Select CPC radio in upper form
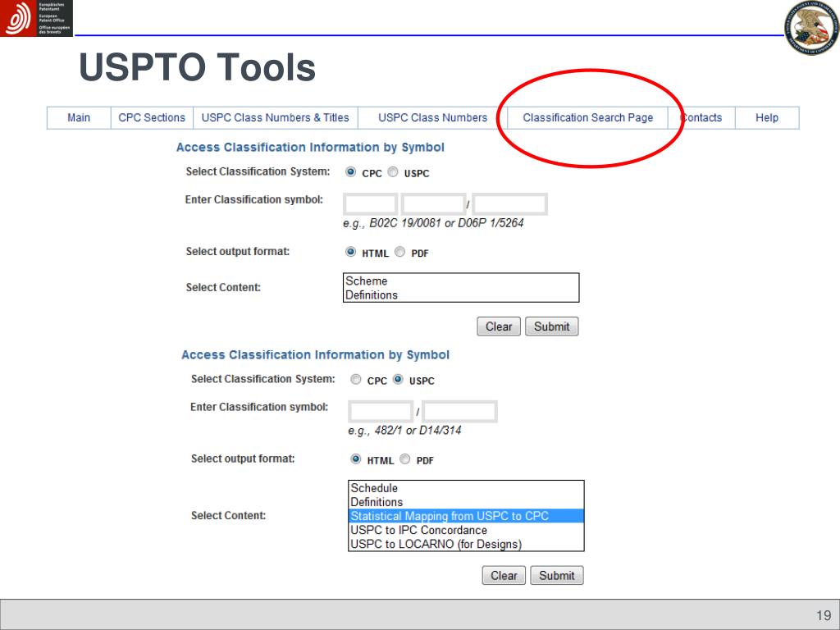 point(350,172)
